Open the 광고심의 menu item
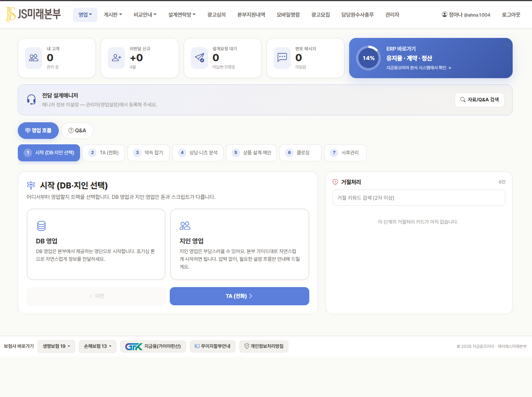This screenshot has height=397, width=532. pos(216,15)
